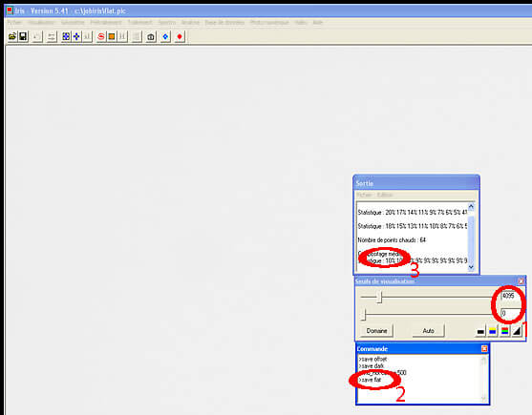This screenshot has width=532, height=415.
Task: Click the 'Nombre de points chauds : 64' line
Action: click(x=392, y=239)
